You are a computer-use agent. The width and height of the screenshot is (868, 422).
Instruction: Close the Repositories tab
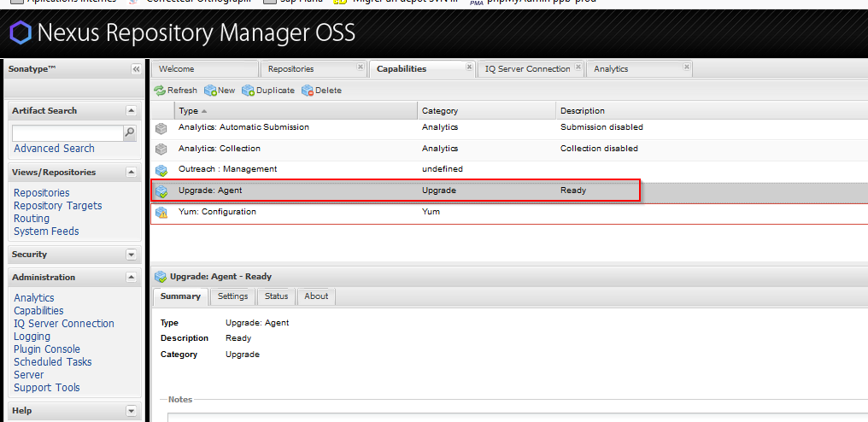[361, 68]
